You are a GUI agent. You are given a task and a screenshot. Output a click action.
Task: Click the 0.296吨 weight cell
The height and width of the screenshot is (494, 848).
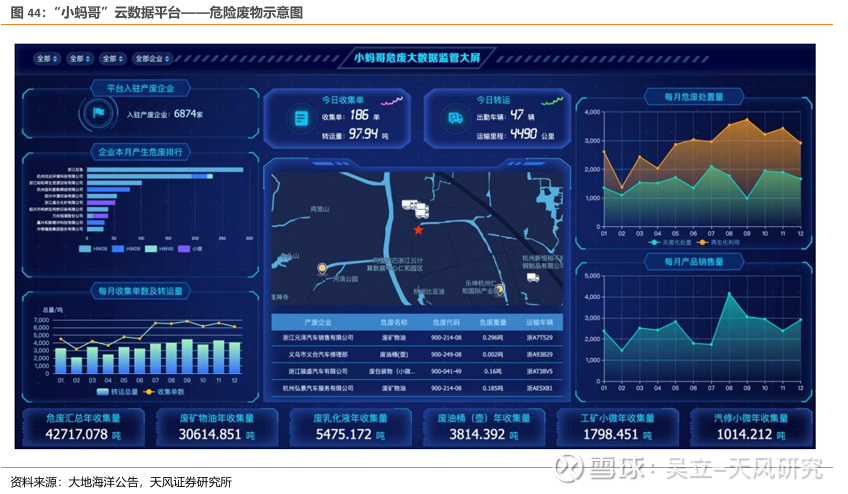[493, 338]
